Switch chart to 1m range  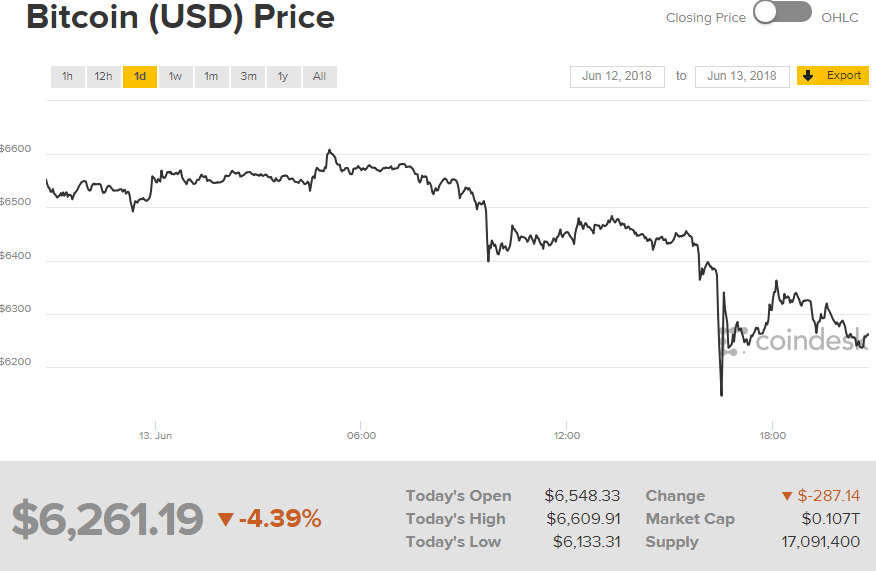[x=211, y=77]
